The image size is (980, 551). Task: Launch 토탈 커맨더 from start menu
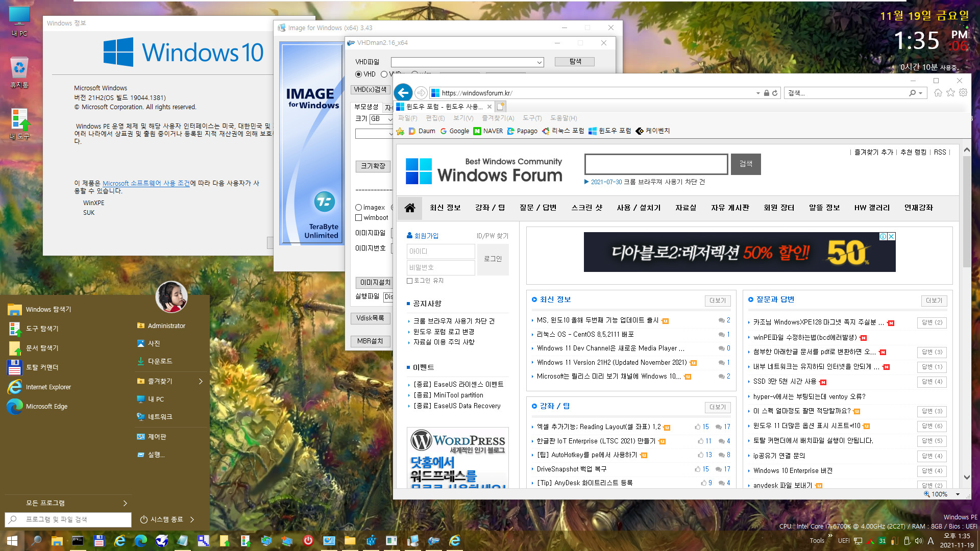[33, 367]
